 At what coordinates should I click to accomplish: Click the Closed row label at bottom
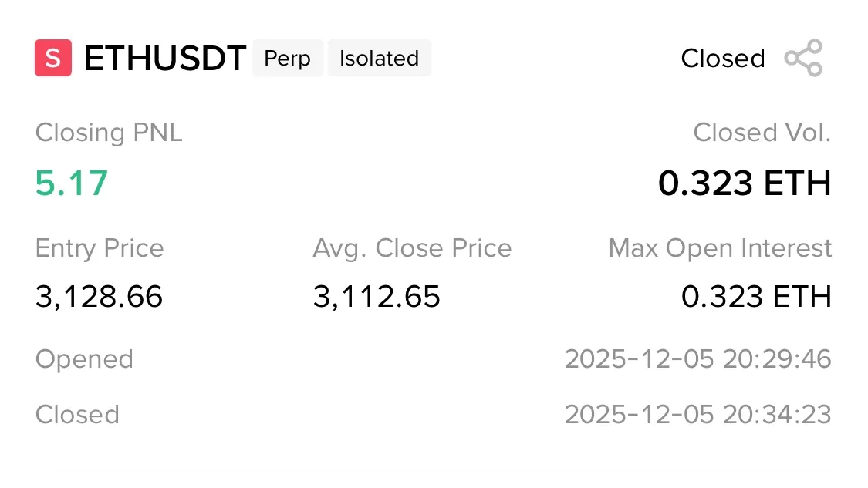point(77,415)
